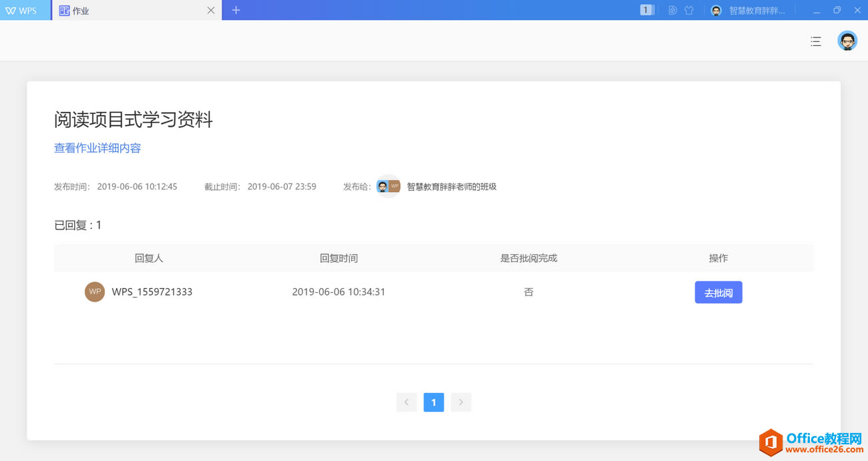Click class avatar next to 发布给
The image size is (868, 461).
click(x=389, y=187)
